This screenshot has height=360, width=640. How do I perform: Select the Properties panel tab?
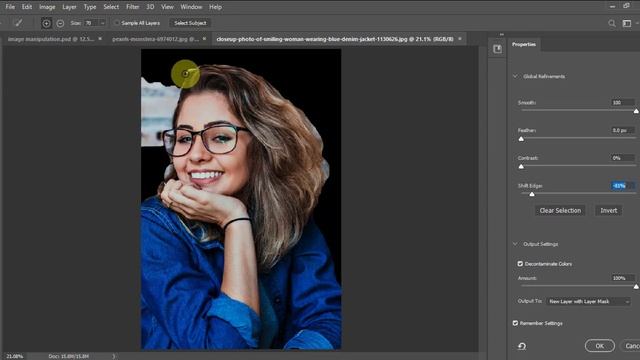coord(524,44)
